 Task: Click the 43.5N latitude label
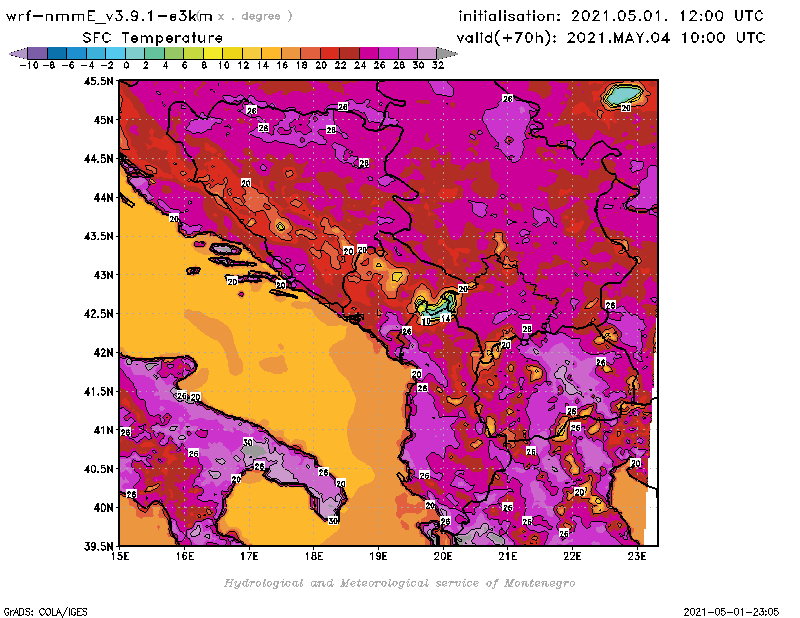point(98,236)
